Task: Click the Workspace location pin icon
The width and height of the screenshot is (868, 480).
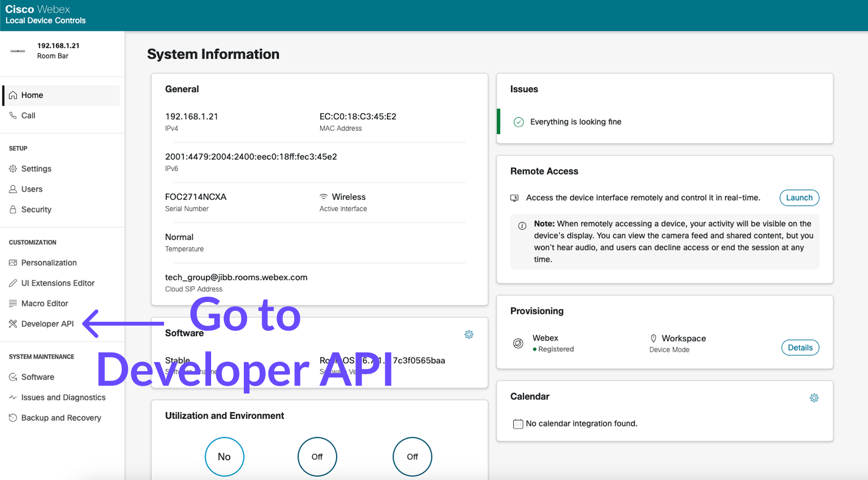Action: (x=654, y=339)
